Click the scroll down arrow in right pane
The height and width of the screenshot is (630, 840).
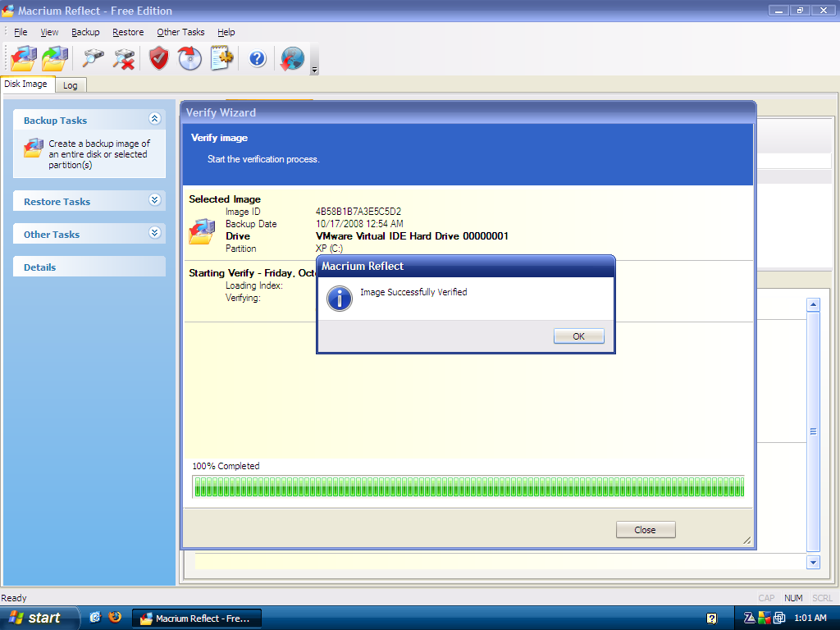813,562
